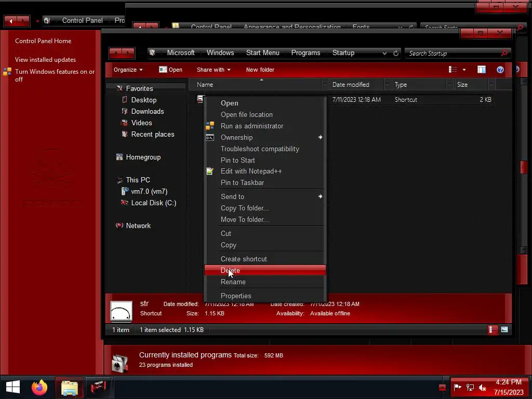Screen dimensions: 532x399
Task: Click New folder in the toolbar
Action: (x=260, y=70)
